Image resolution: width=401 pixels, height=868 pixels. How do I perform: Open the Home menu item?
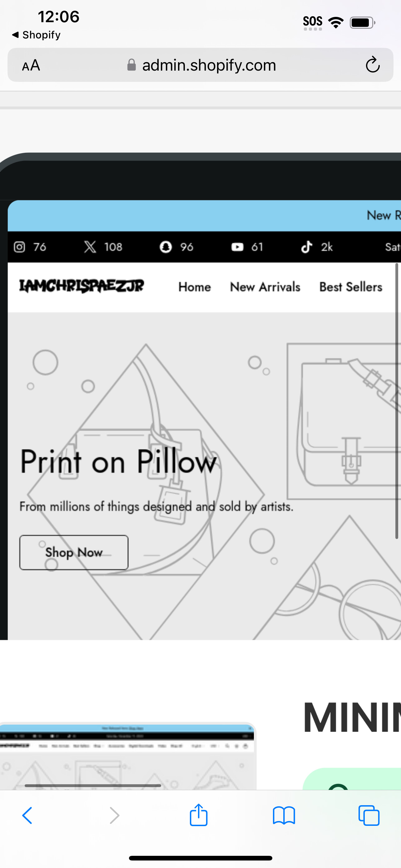(x=195, y=287)
